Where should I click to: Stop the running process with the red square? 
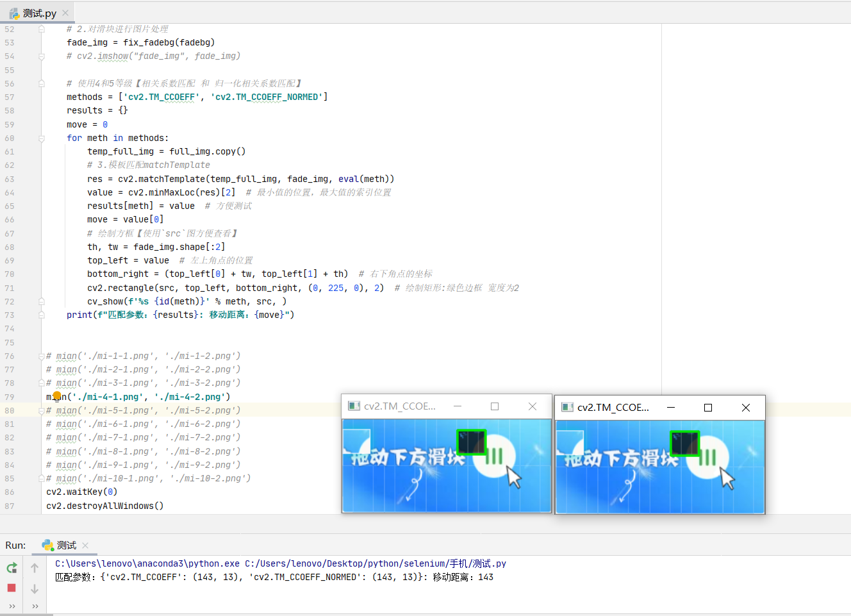[12, 588]
